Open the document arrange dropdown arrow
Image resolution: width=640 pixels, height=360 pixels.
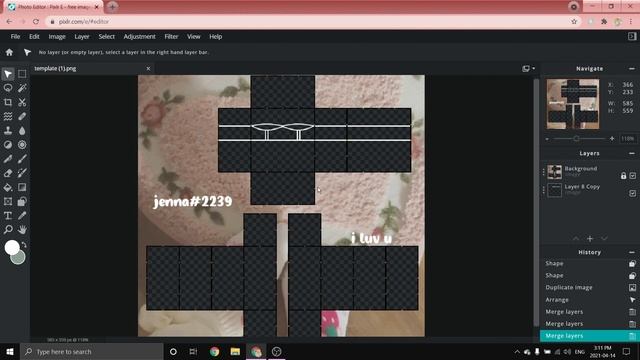[533, 69]
